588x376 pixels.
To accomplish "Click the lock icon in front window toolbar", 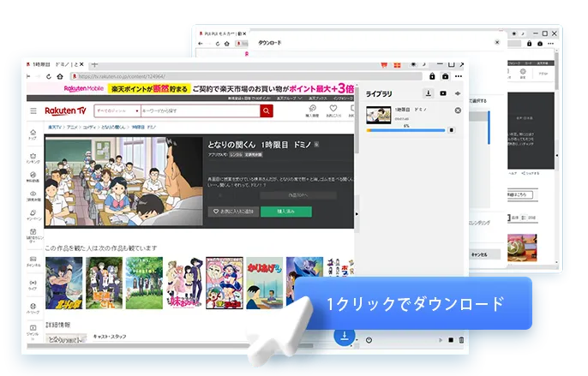I will click(432, 76).
